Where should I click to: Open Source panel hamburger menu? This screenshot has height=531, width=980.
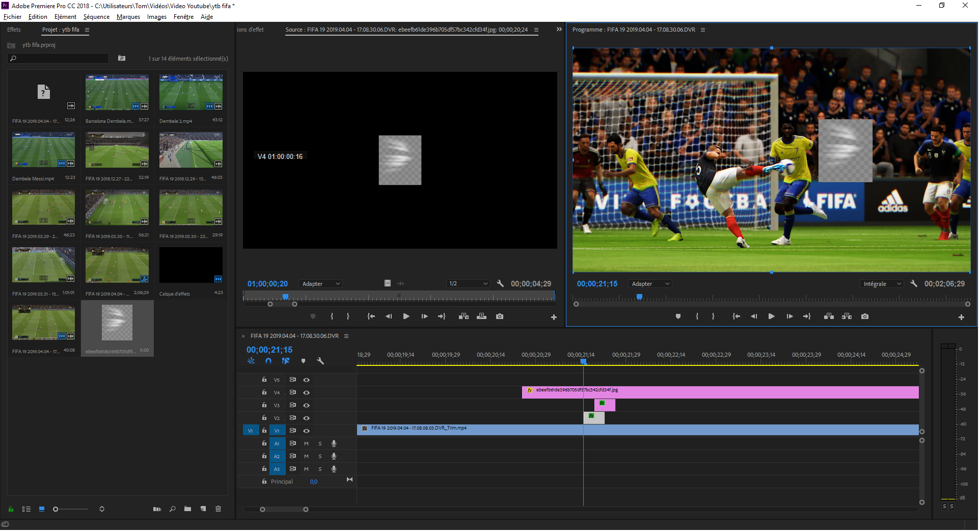click(536, 30)
